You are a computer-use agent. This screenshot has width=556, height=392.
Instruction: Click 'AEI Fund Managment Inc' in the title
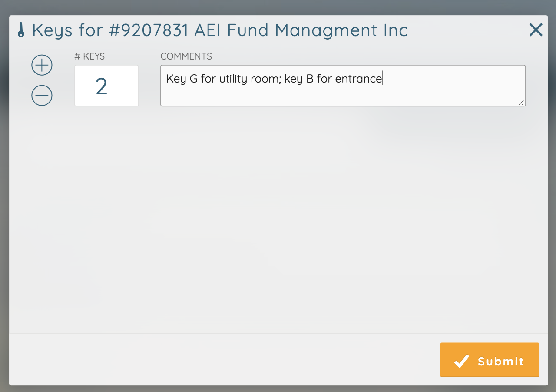301,30
